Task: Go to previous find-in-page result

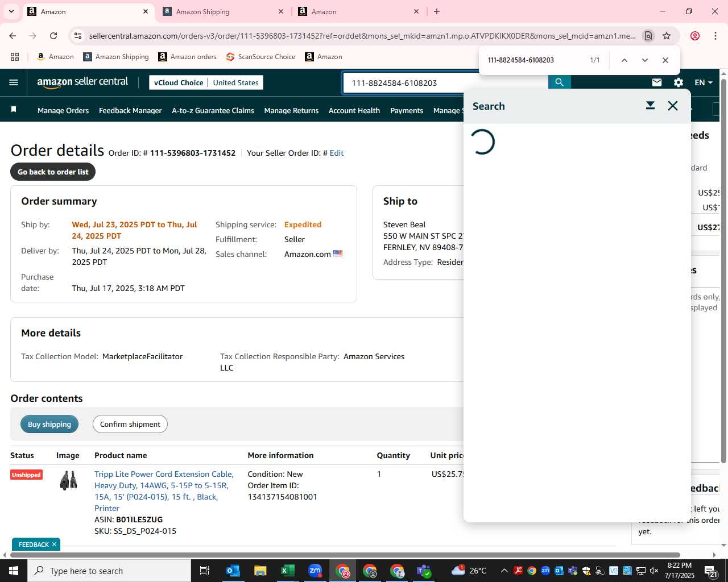Action: pyautogui.click(x=624, y=60)
